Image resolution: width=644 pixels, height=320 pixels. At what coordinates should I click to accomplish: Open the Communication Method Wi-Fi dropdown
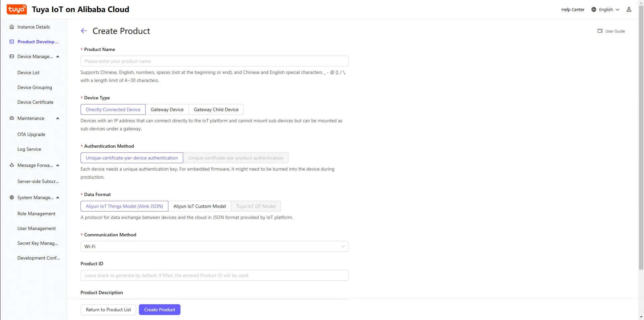(215, 246)
